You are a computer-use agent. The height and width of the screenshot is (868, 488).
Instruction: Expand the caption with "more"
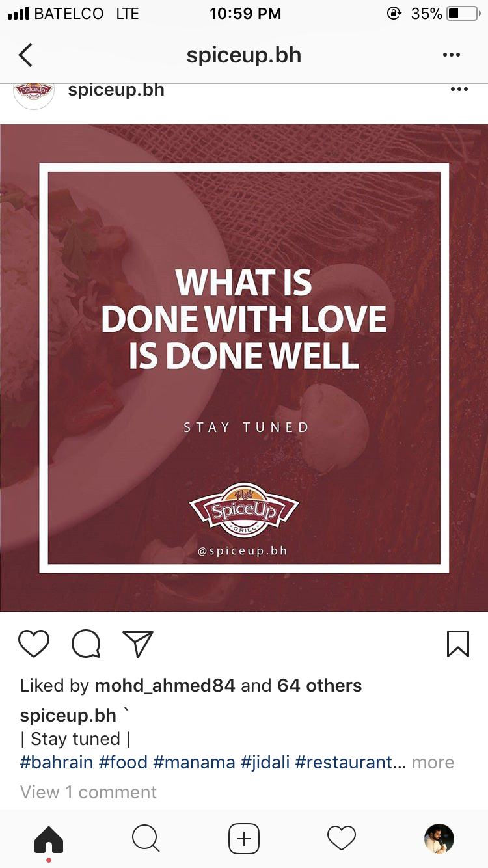tap(433, 762)
